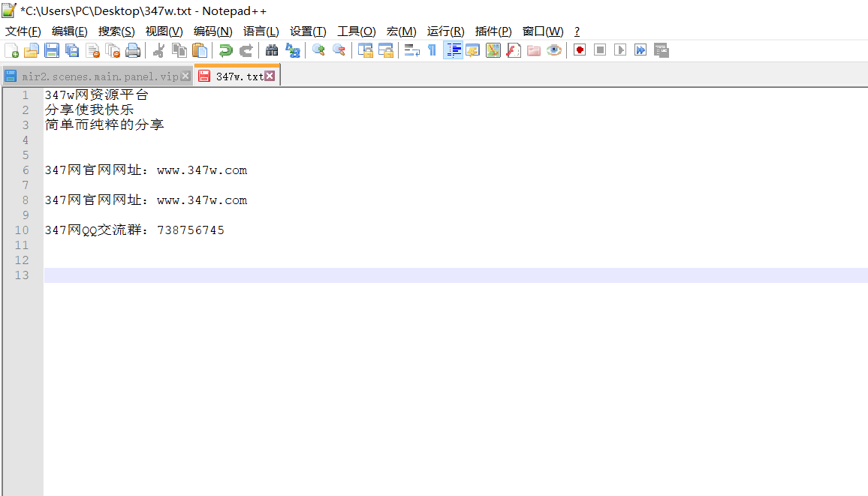The height and width of the screenshot is (496, 868).
Task: Cut selected text with the scissors icon
Action: coord(159,50)
